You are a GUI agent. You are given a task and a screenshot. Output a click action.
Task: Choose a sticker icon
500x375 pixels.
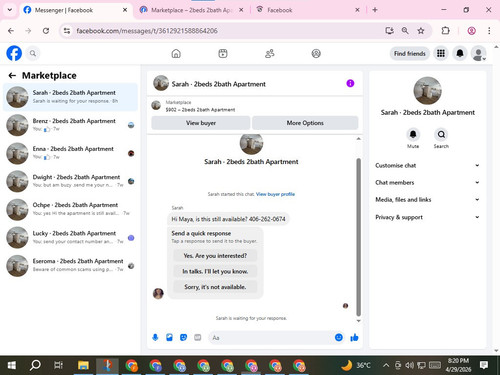(x=183, y=338)
